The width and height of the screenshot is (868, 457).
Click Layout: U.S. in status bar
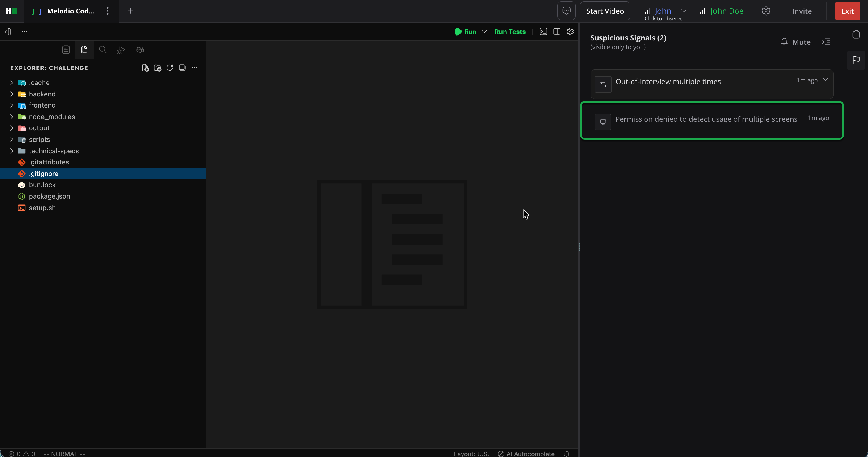tap(471, 454)
